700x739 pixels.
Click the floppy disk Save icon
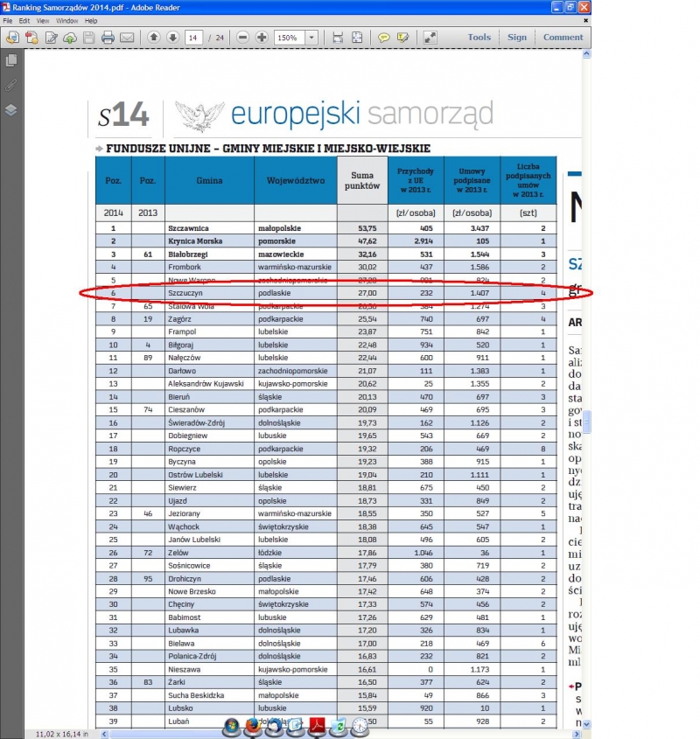coord(88,38)
